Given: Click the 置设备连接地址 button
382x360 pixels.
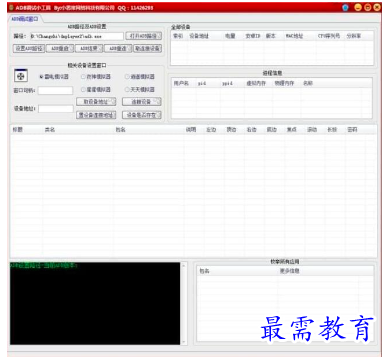Looking at the screenshot, I should point(96,115).
